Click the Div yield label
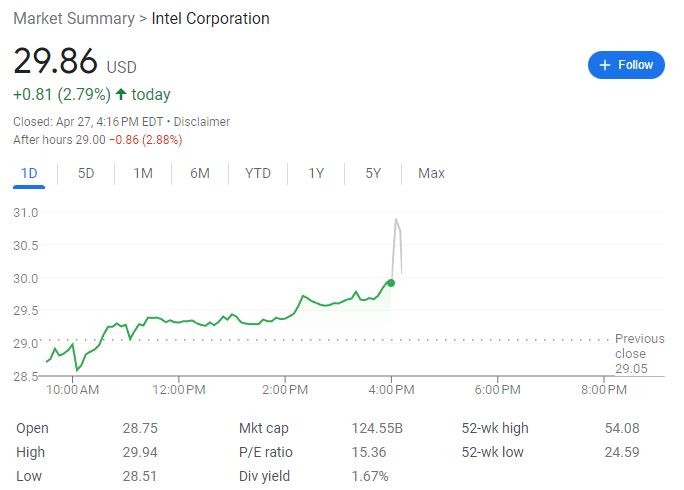The height and width of the screenshot is (490, 684). [x=264, y=476]
